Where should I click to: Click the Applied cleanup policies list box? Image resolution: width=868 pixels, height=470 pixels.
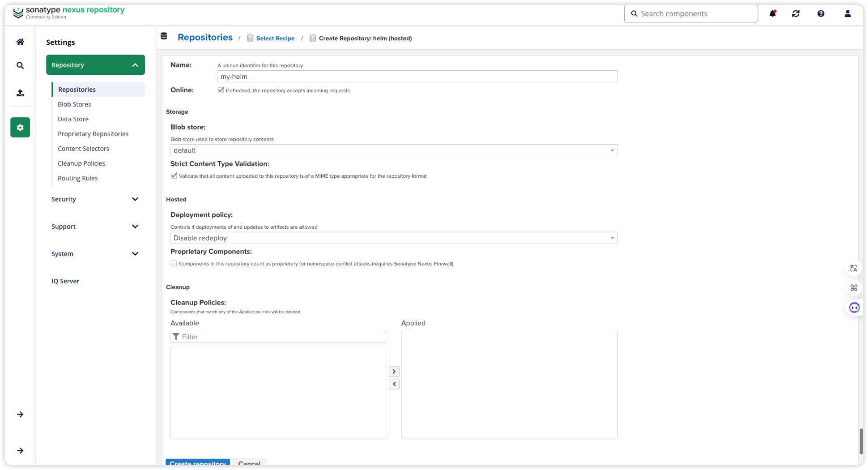(x=509, y=385)
